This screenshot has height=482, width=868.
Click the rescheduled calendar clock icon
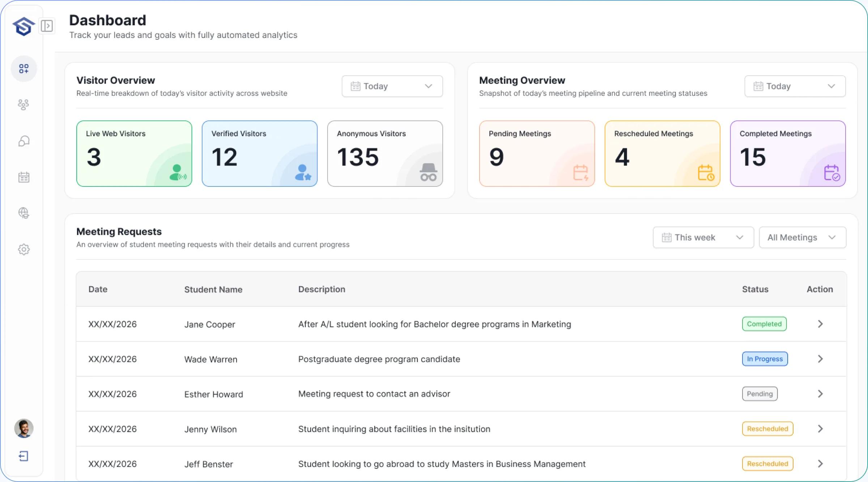706,173
